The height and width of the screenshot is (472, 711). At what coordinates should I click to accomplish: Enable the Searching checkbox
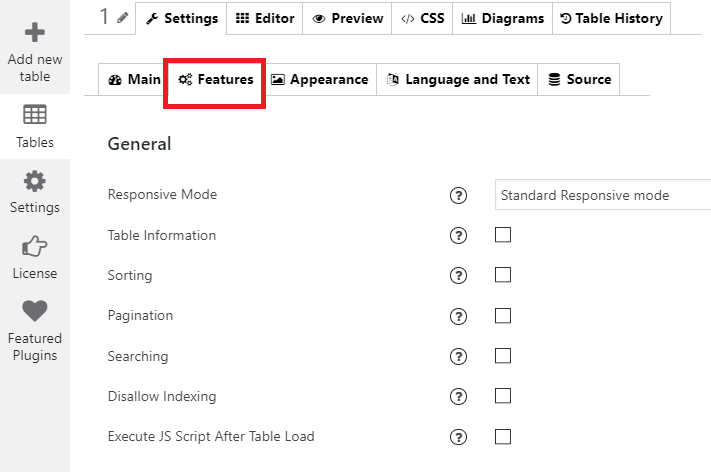(x=503, y=356)
